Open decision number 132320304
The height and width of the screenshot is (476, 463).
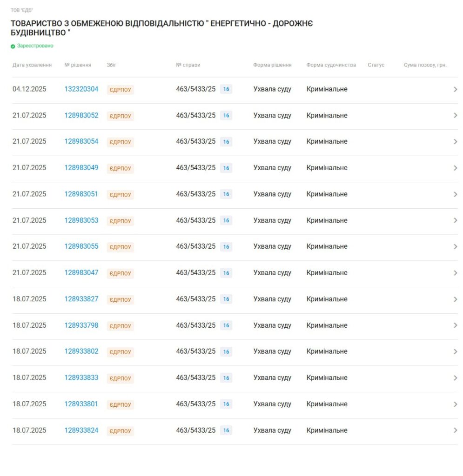(x=81, y=89)
